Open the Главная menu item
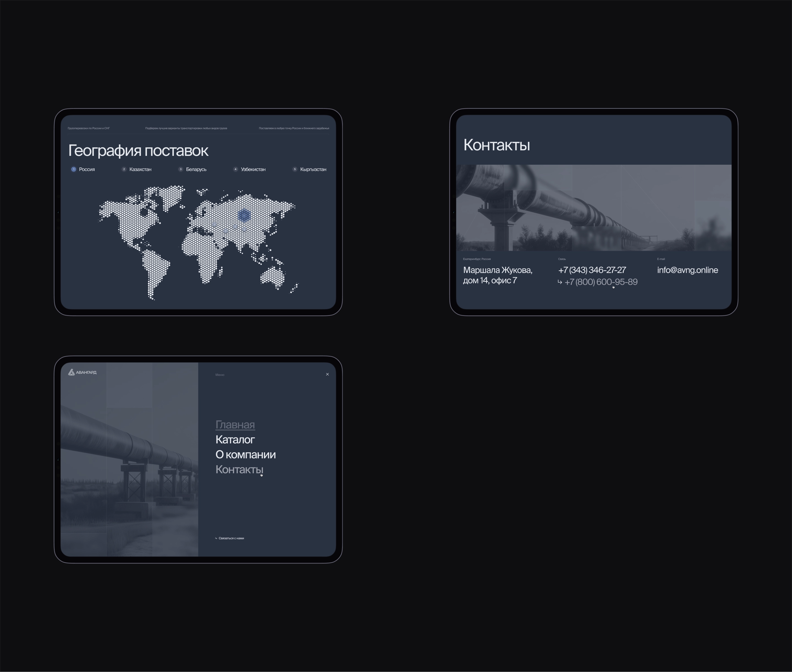This screenshot has width=792, height=672. pyautogui.click(x=235, y=424)
